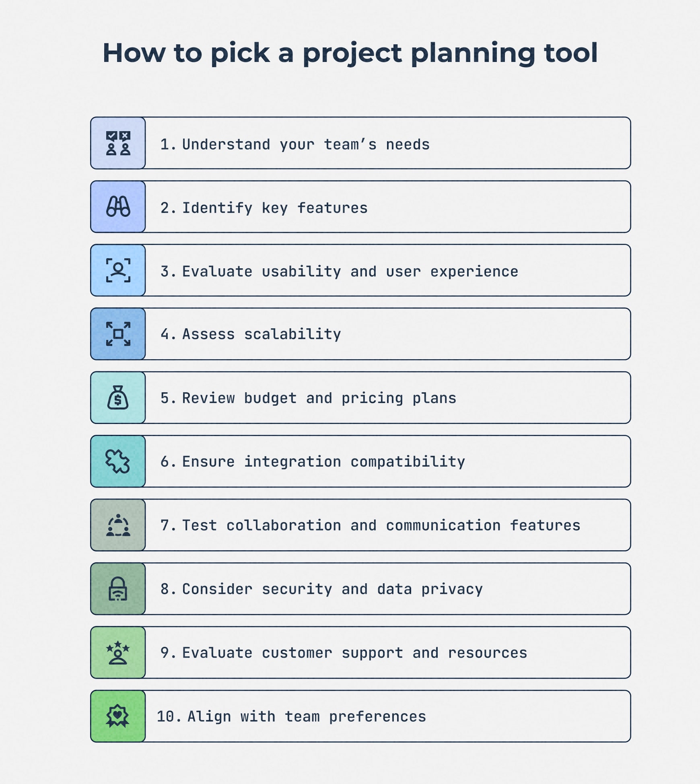Image resolution: width=700 pixels, height=784 pixels.
Task: Click the collaboration people circle icon
Action: click(x=118, y=525)
